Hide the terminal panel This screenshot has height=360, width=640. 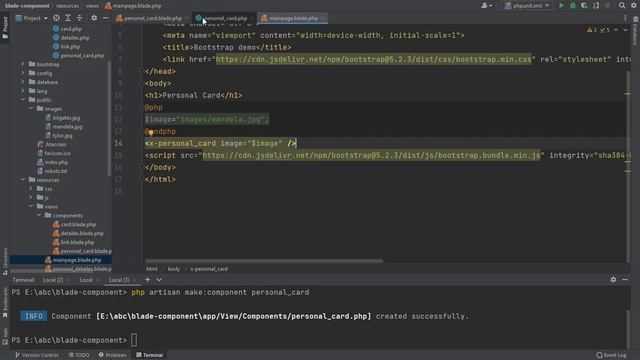pos(625,280)
